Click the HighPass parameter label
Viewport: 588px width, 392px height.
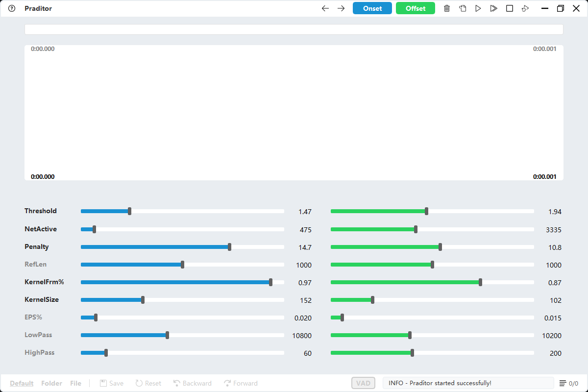coord(40,352)
